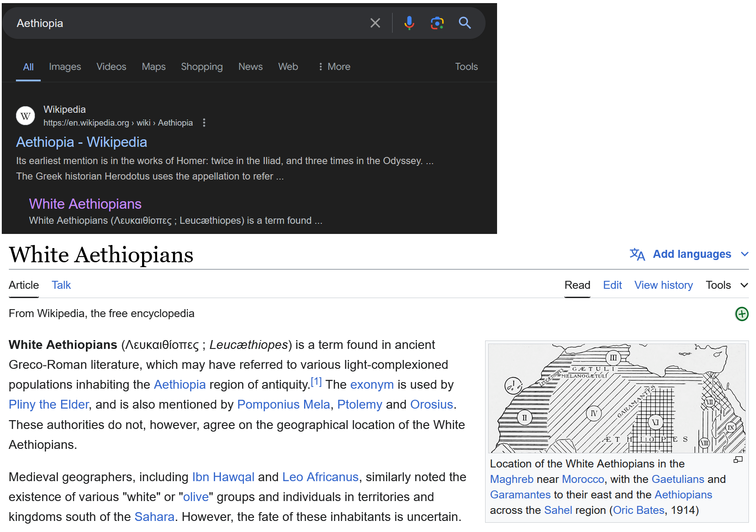The height and width of the screenshot is (532, 756).
Task: Open the Wikipedia Tools dropdown
Action: pyautogui.click(x=727, y=285)
